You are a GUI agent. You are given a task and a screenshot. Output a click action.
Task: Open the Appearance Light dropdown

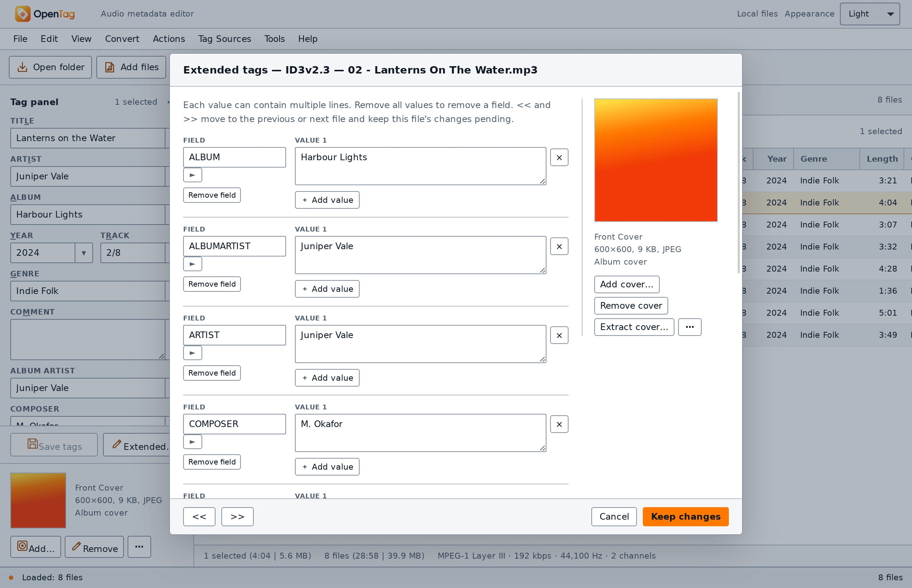(x=870, y=14)
